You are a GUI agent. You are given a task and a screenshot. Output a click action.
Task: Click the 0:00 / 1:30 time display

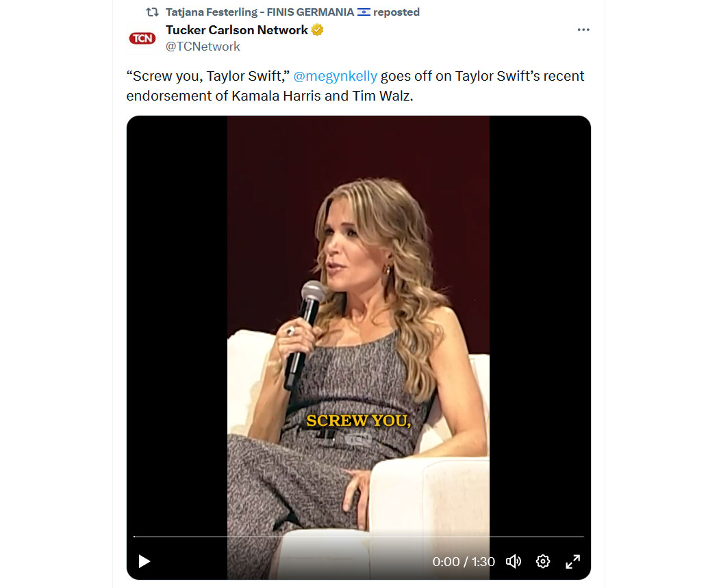pyautogui.click(x=464, y=562)
